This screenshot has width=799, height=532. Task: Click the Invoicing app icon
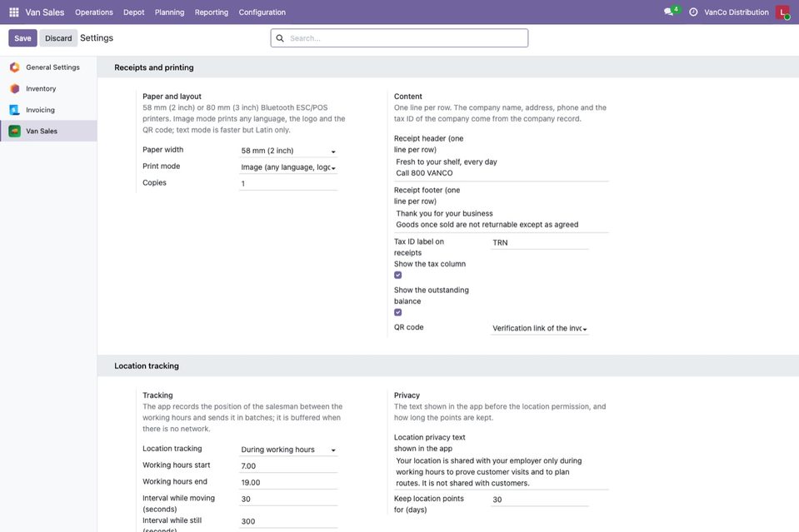[15, 110]
